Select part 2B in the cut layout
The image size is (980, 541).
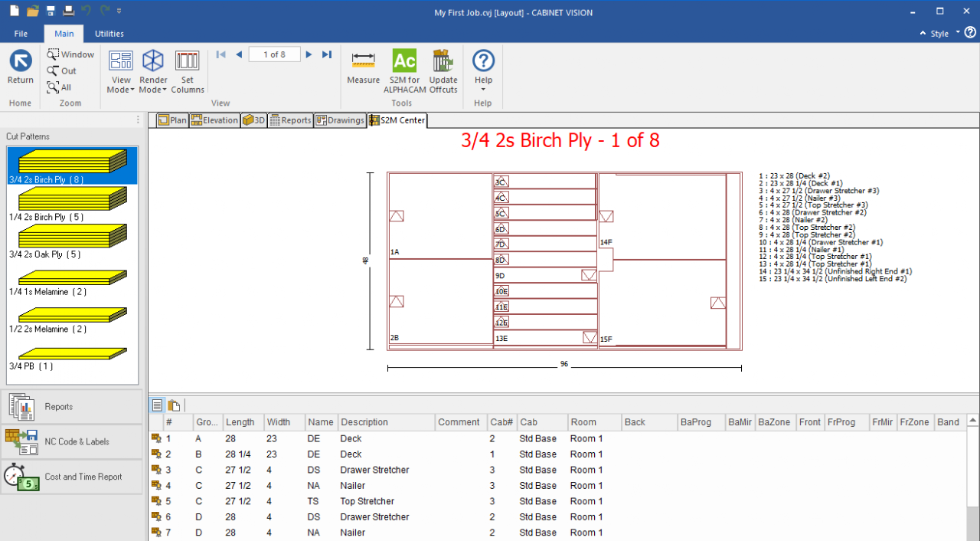point(441,302)
